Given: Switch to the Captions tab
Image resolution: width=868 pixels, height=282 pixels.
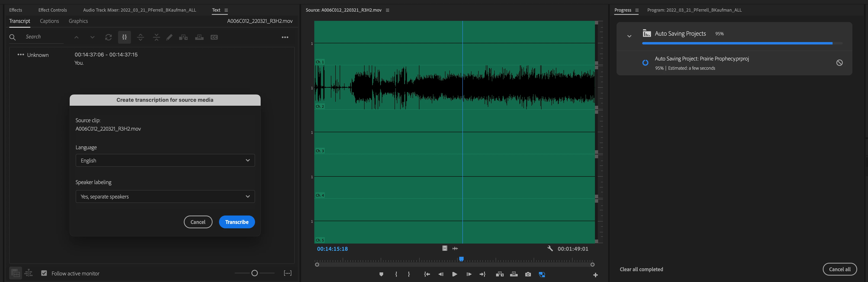Looking at the screenshot, I should (49, 21).
